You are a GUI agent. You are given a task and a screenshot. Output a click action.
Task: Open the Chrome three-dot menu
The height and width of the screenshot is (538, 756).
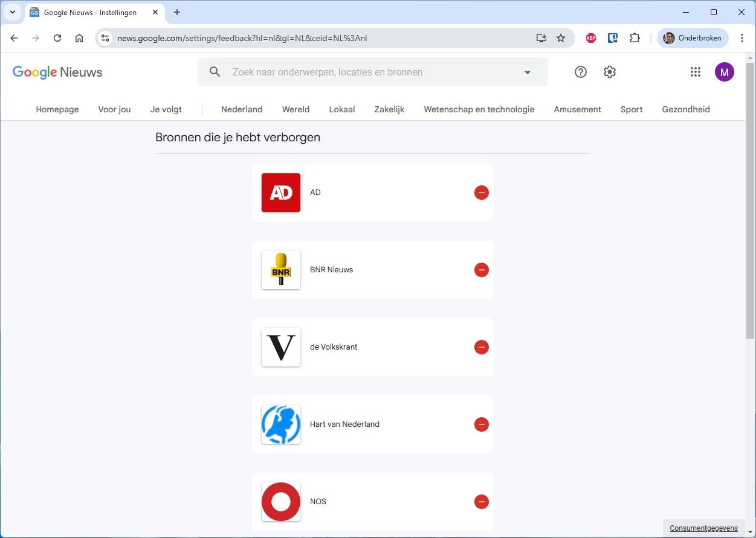(x=742, y=38)
